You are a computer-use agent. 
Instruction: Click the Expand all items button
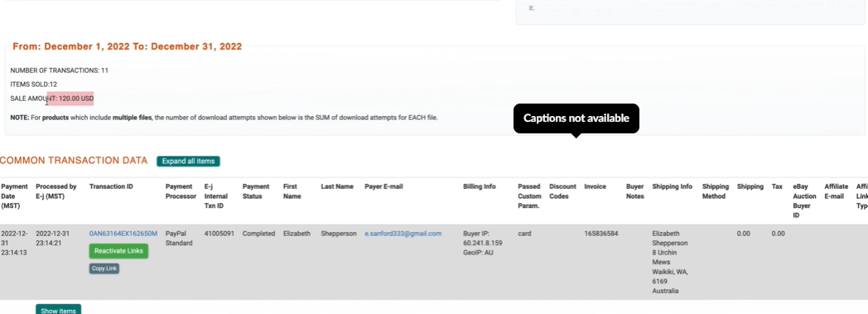(x=188, y=162)
